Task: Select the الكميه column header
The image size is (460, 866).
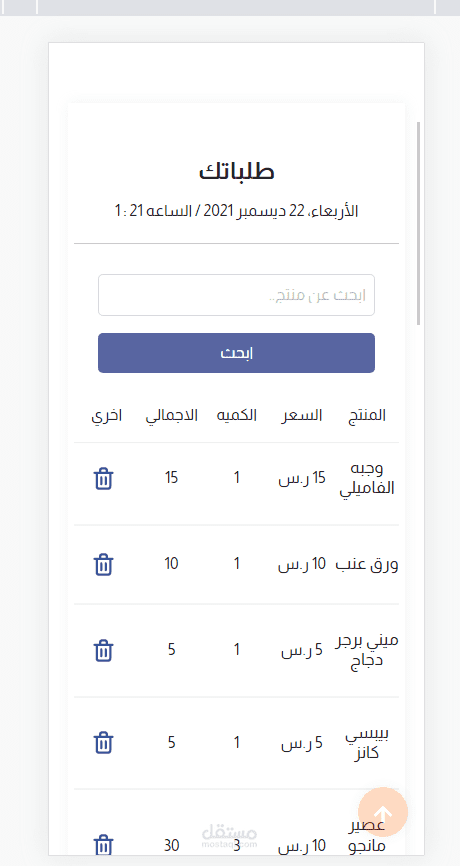Action: point(236,416)
